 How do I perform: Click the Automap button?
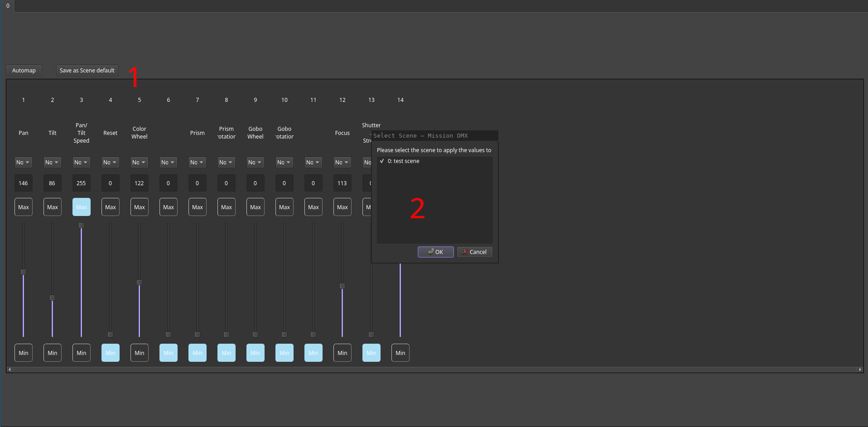click(x=24, y=71)
